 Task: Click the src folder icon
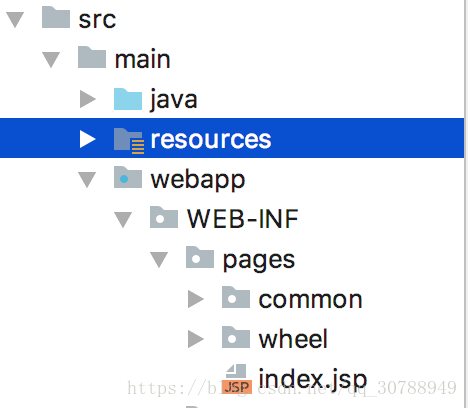(56, 17)
